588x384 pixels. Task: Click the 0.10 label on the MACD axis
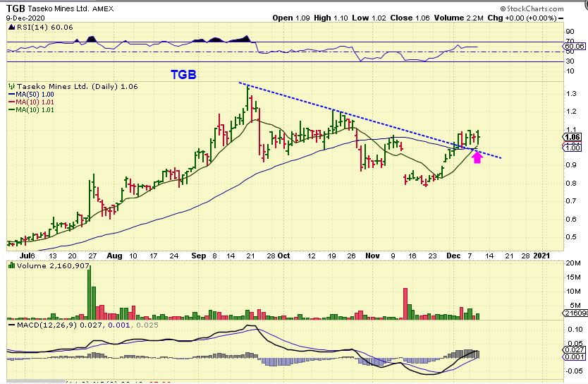point(575,330)
